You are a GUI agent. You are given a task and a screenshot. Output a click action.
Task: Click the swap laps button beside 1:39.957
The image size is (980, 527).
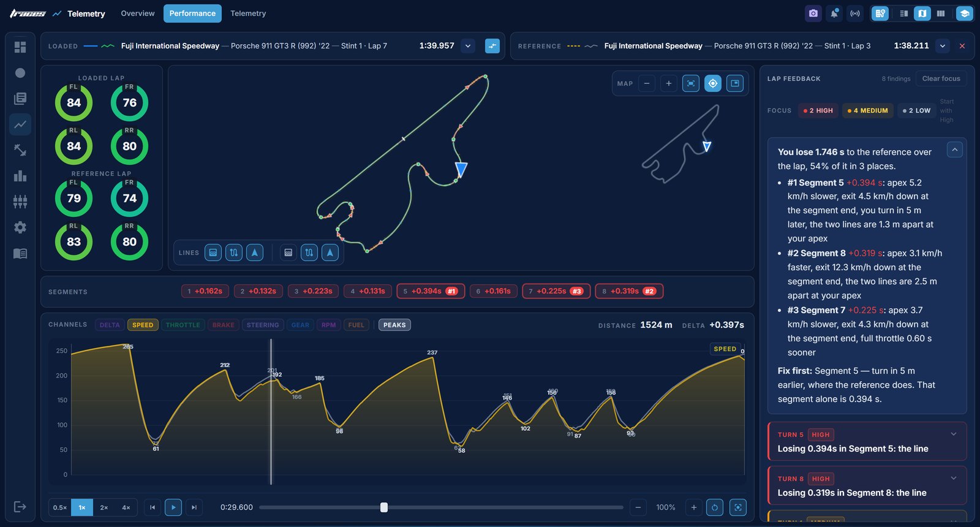tap(492, 46)
